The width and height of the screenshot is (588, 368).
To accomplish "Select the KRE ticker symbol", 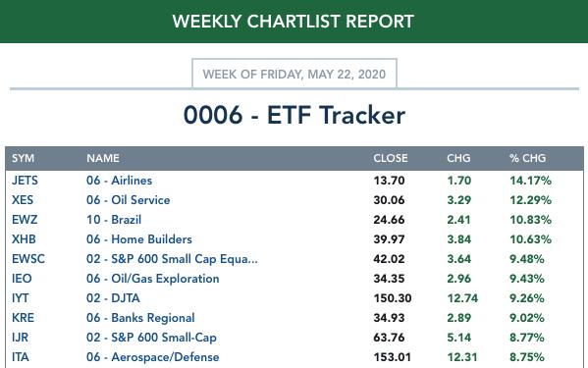I will (23, 318).
